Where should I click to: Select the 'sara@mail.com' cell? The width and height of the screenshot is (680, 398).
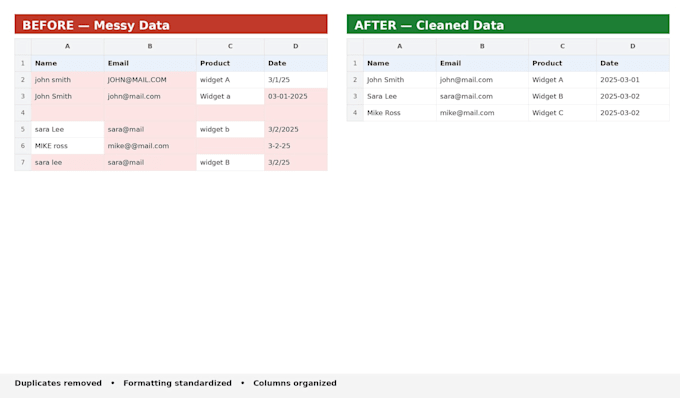click(x=482, y=96)
